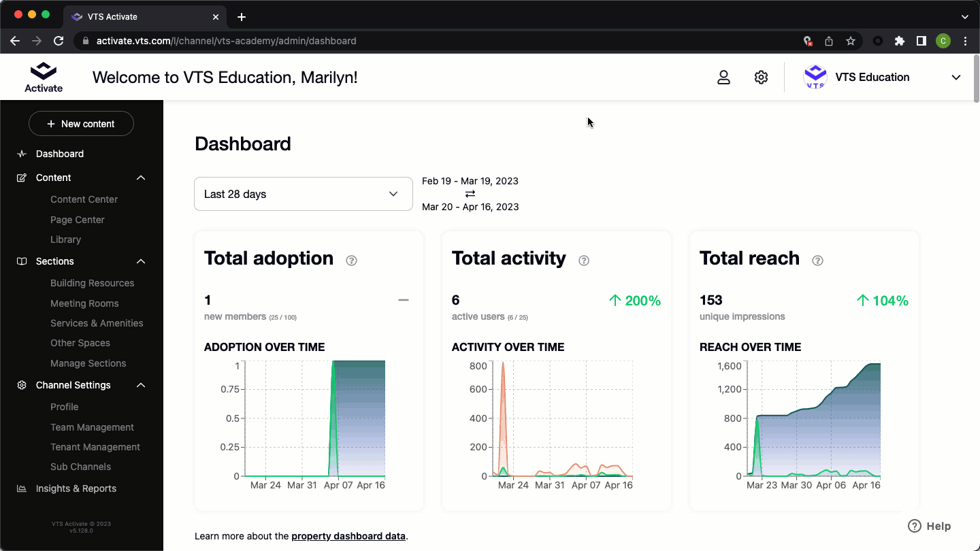
Task: Click the Help button
Action: (930, 526)
